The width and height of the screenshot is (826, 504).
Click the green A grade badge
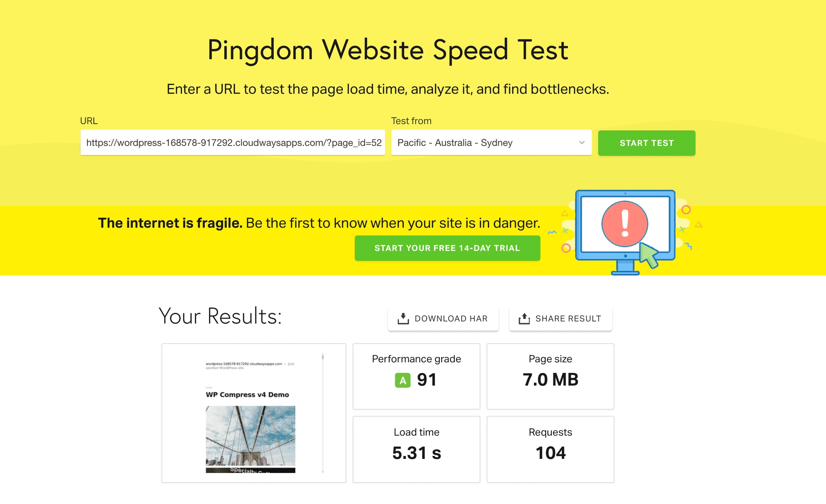403,380
